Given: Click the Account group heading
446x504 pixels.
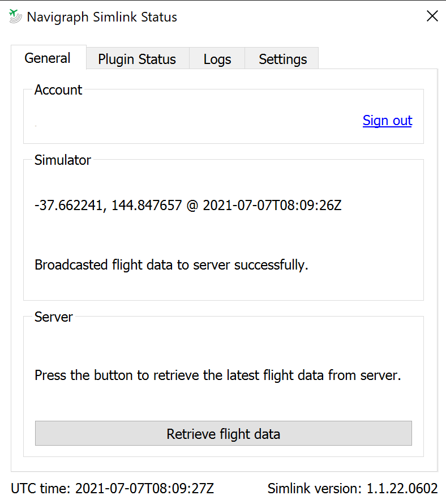Looking at the screenshot, I should tap(58, 90).
